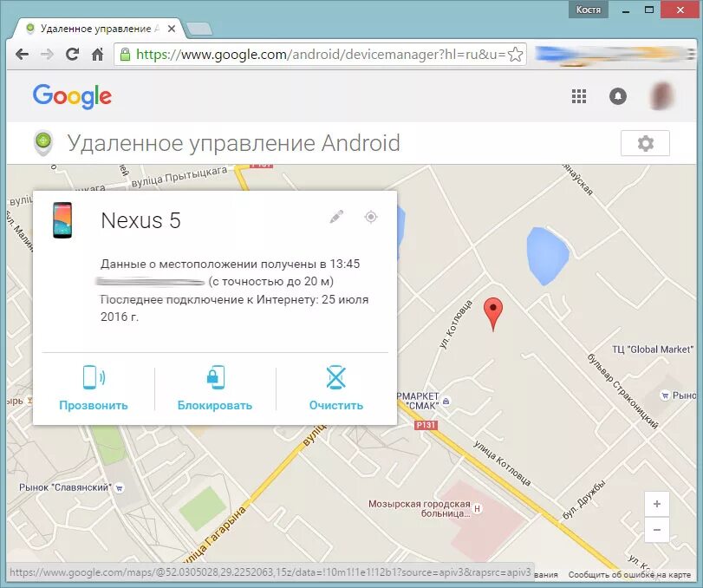703x588 pixels.
Task: Click the бул. Дружбы street label
Action: 583,500
